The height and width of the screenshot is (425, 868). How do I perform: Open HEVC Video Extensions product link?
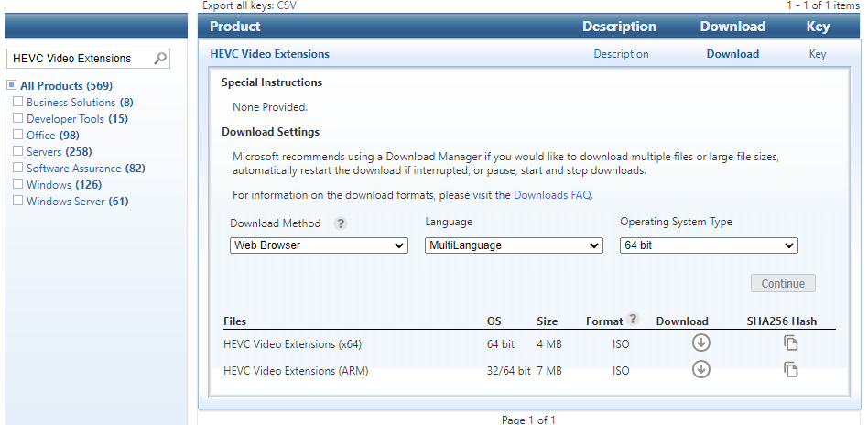click(269, 54)
